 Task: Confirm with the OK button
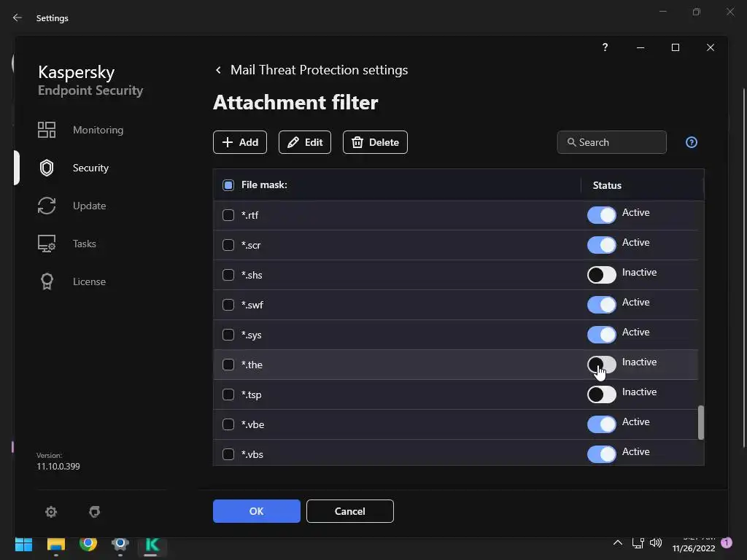[256, 511]
